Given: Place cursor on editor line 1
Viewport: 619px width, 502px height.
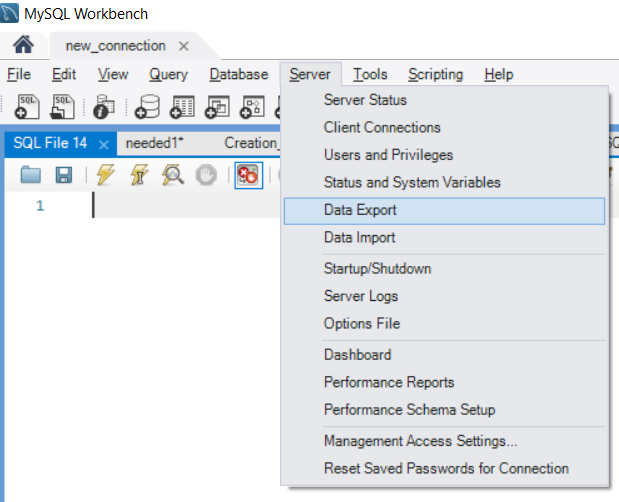Looking at the screenshot, I should pos(187,205).
